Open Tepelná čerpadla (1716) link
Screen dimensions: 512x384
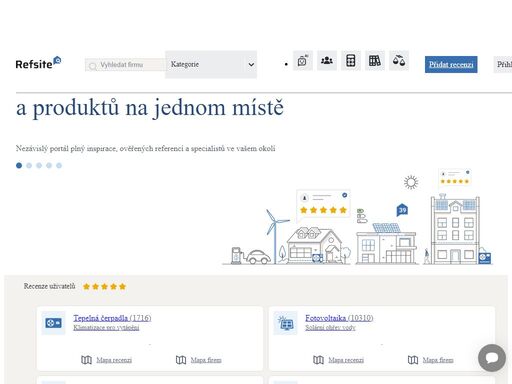(112, 318)
